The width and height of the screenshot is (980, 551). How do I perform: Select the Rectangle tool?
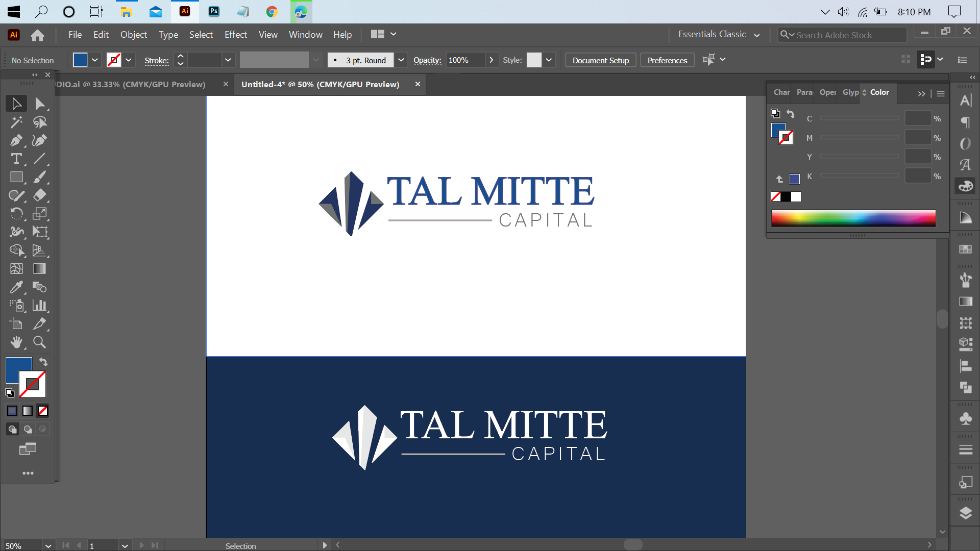tap(17, 177)
